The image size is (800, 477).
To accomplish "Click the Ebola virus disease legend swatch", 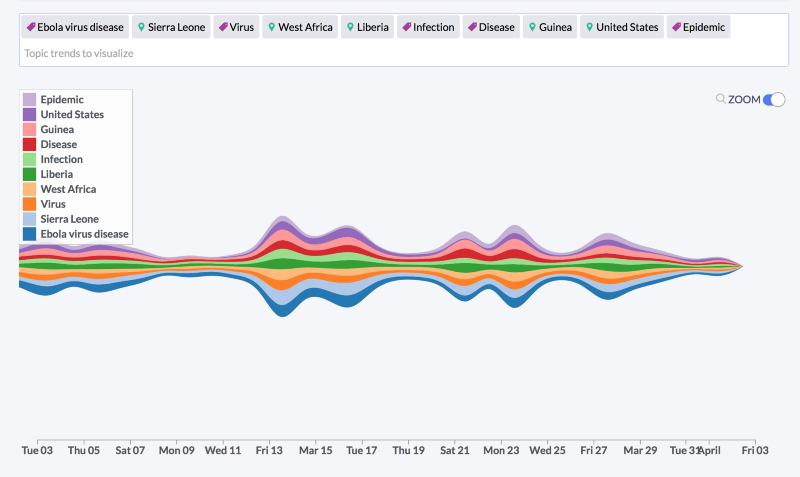I will pyautogui.click(x=30, y=234).
